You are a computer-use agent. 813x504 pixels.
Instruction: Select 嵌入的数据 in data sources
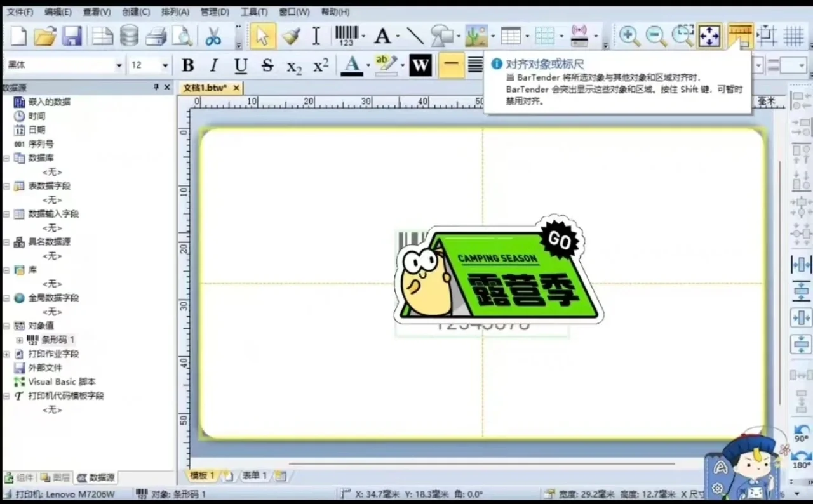point(49,102)
